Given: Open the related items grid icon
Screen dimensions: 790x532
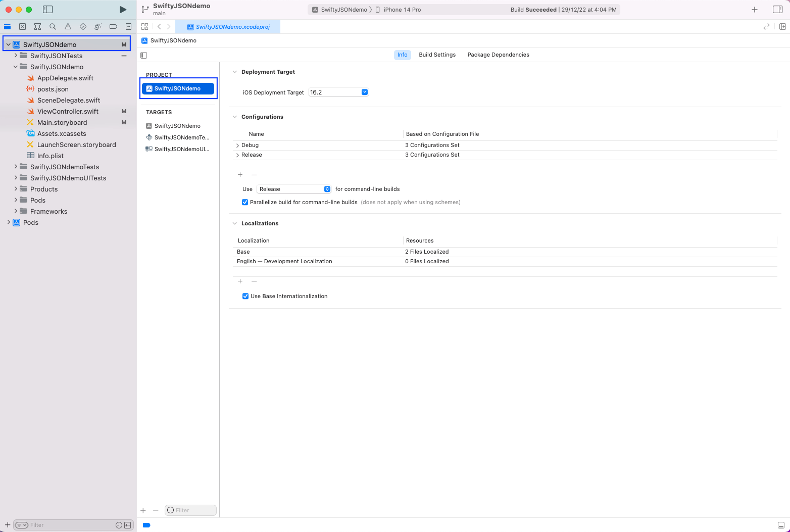Looking at the screenshot, I should coord(145,27).
